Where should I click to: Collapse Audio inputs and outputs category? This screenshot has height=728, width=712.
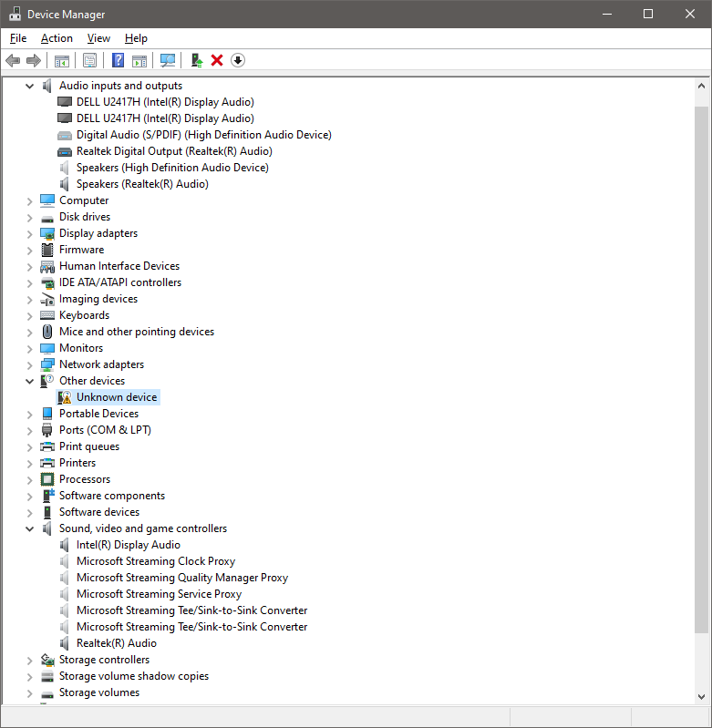[x=30, y=86]
